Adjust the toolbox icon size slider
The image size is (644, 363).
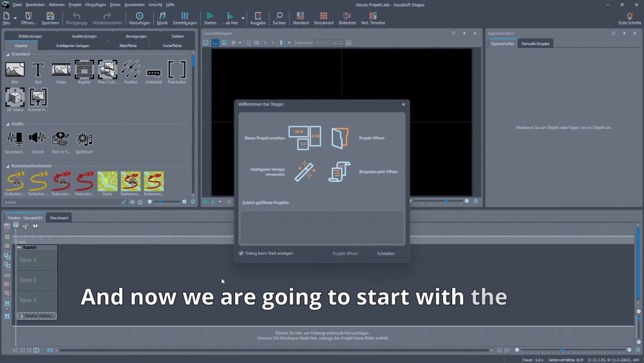tap(167, 202)
